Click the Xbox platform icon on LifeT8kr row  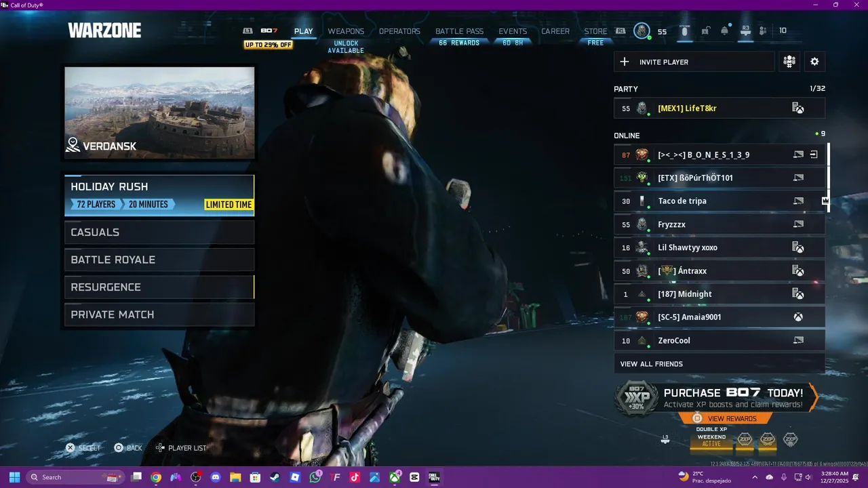[798, 108]
